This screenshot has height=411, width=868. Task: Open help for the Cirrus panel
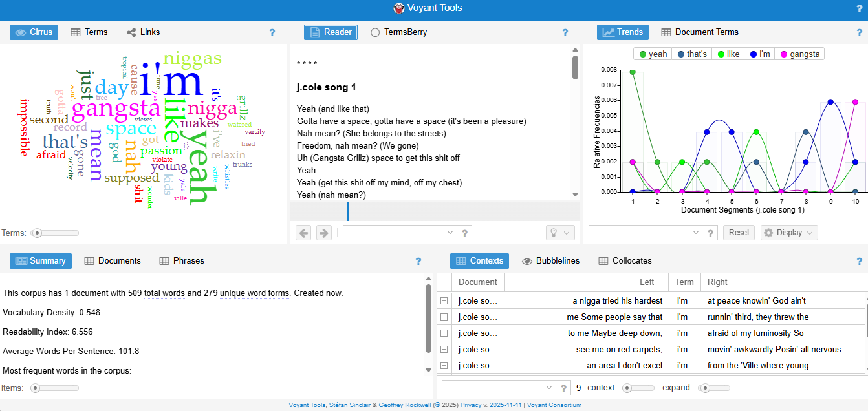coord(272,32)
